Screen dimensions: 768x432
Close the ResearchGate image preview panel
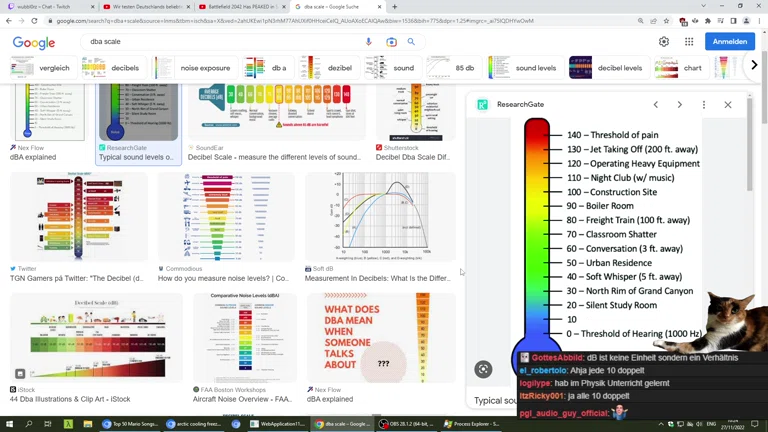pos(727,104)
